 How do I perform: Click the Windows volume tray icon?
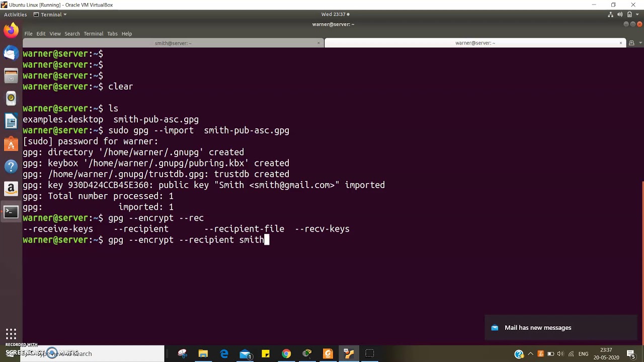[x=560, y=354]
